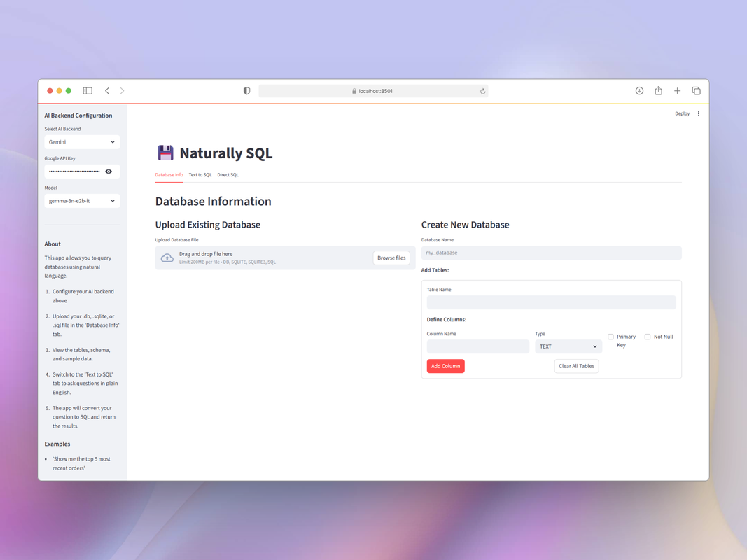Click the localhost:8501 address bar
This screenshot has width=747, height=560.
coord(373,91)
